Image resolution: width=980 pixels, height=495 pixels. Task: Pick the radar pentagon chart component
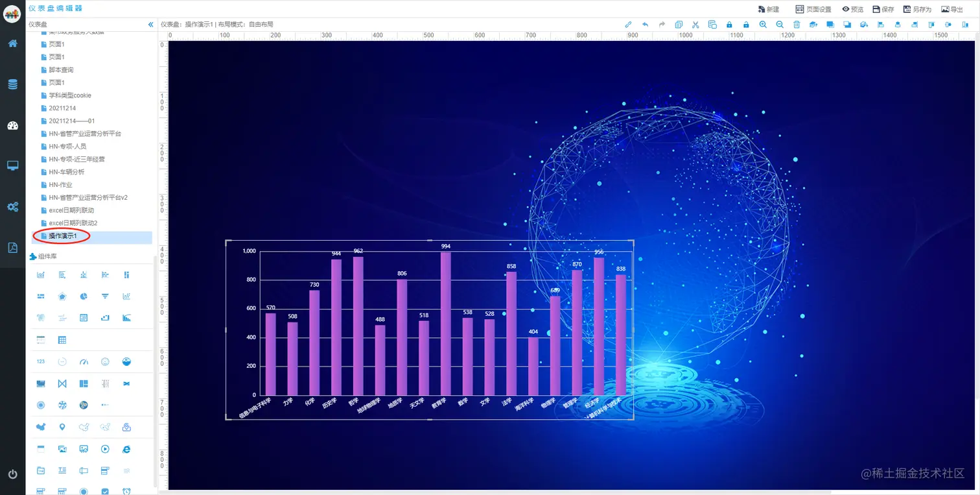pos(62,296)
